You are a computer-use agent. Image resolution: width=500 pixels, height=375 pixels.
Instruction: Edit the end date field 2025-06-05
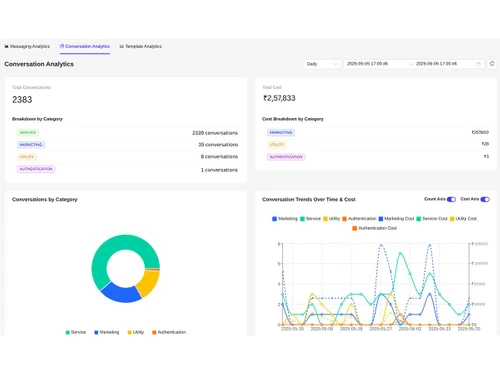pyautogui.click(x=436, y=64)
